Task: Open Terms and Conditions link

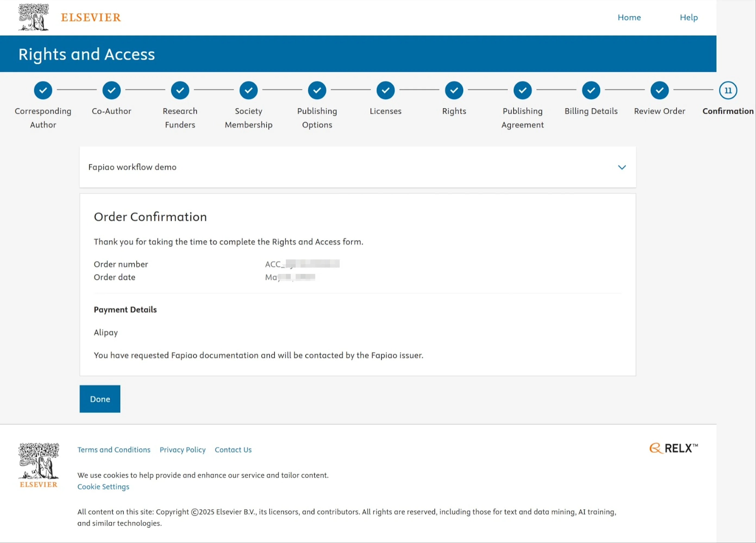Action: pos(114,450)
